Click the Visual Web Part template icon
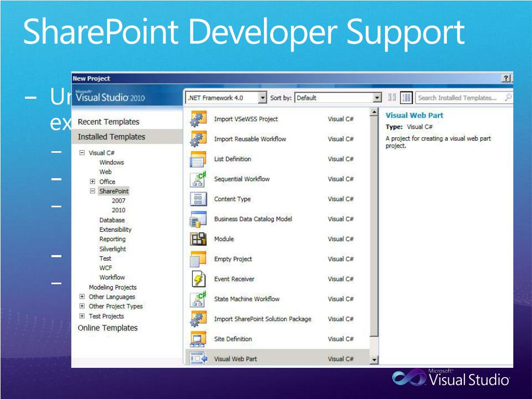 click(198, 358)
